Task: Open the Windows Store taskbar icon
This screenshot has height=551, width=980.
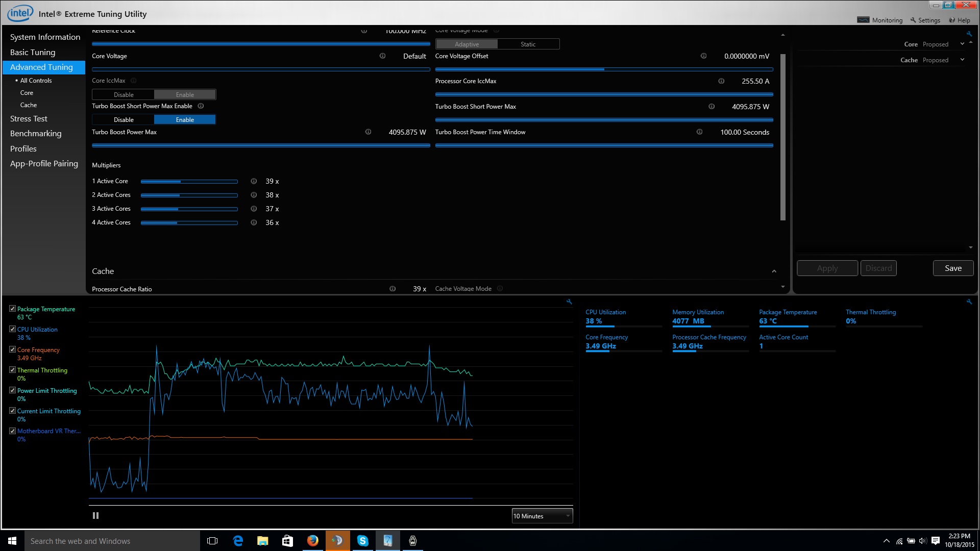Action: (288, 541)
